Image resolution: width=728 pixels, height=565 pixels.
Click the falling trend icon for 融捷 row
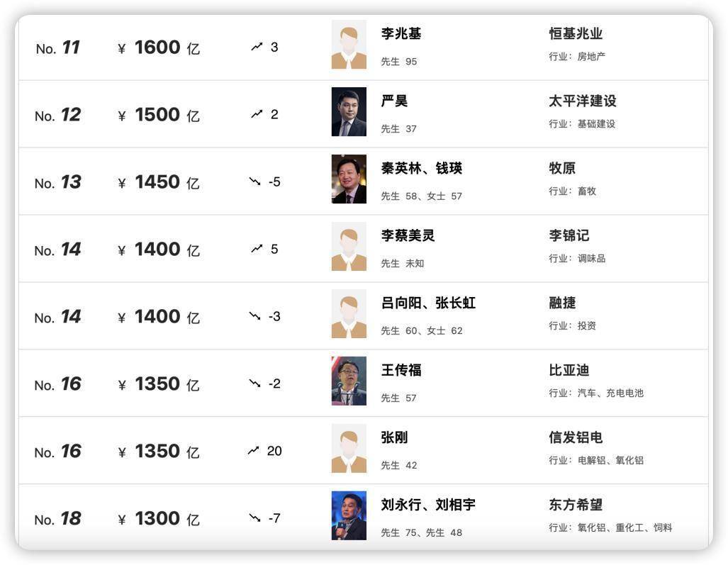[255, 316]
